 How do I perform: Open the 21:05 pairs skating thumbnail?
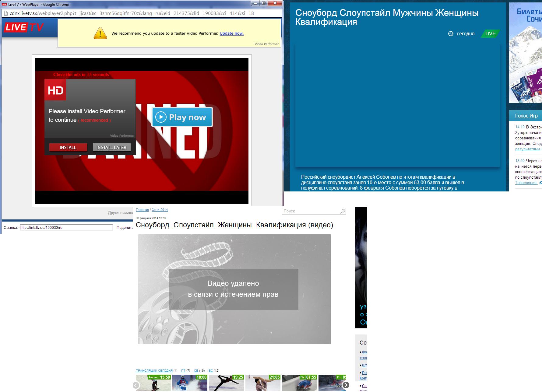point(263,383)
